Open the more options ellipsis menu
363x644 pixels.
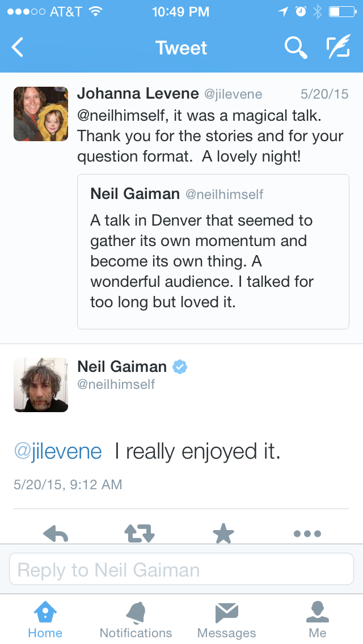[307, 533]
